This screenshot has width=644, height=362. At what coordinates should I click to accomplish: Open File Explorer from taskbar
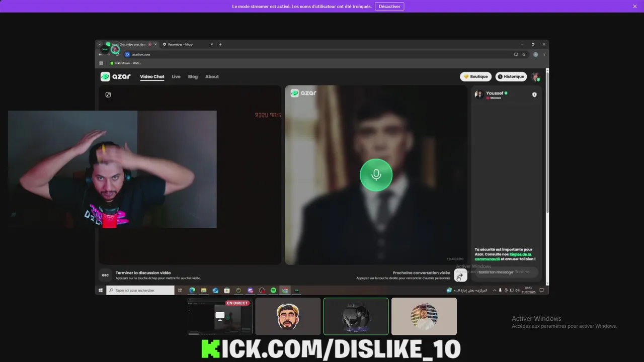[204, 290]
